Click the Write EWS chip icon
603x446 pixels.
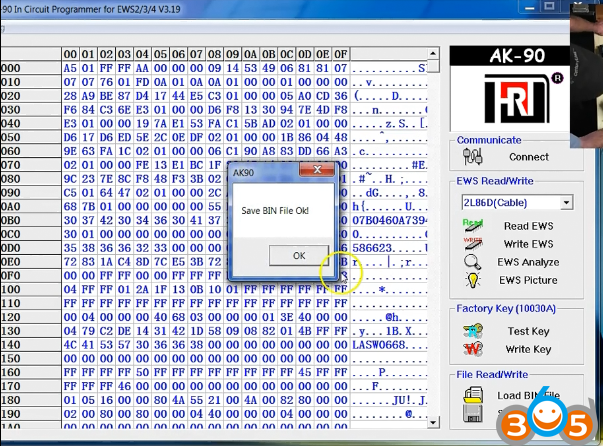[x=473, y=244]
